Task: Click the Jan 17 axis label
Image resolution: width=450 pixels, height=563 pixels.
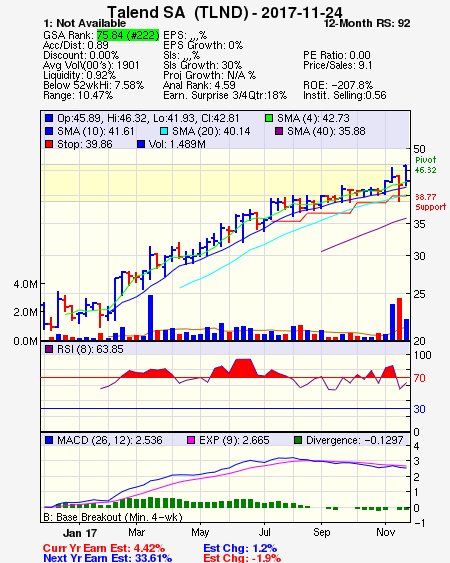Action: tap(80, 532)
